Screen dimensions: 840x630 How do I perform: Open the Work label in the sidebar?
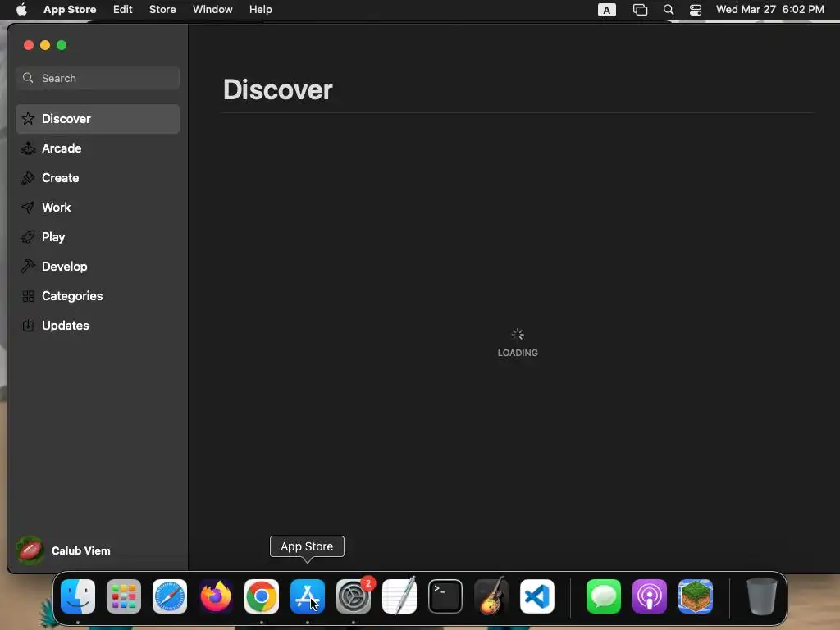click(x=57, y=208)
